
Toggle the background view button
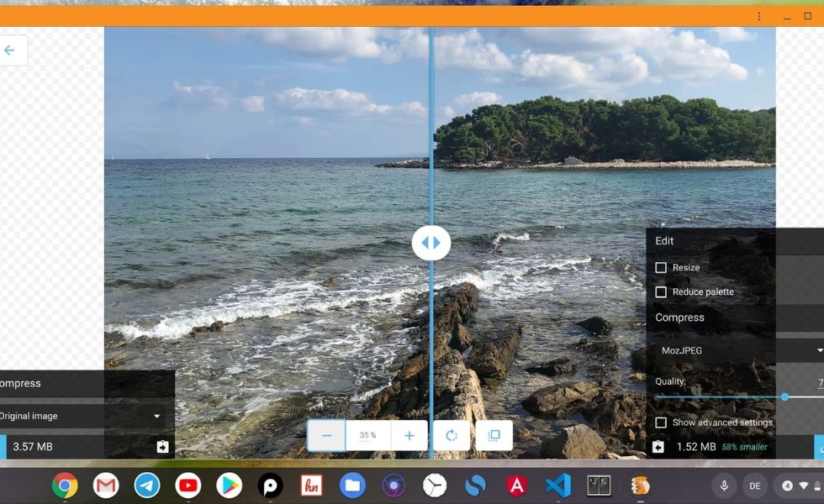[494, 435]
